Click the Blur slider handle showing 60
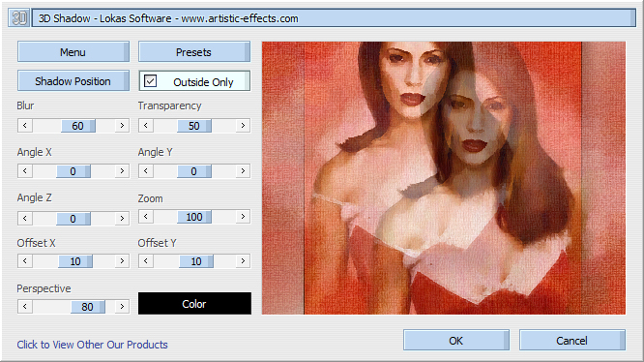 coord(78,126)
